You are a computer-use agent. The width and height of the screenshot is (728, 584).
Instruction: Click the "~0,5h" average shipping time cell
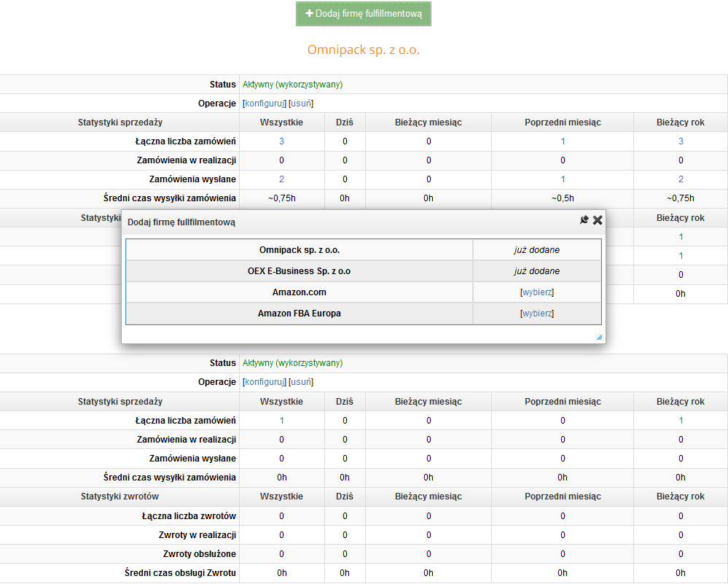(563, 198)
